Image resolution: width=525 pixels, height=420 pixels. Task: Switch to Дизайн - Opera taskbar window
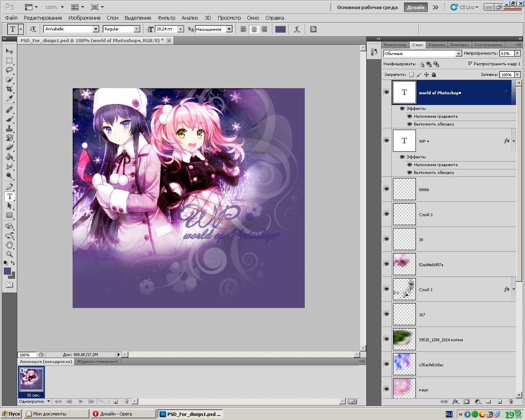tap(123, 414)
